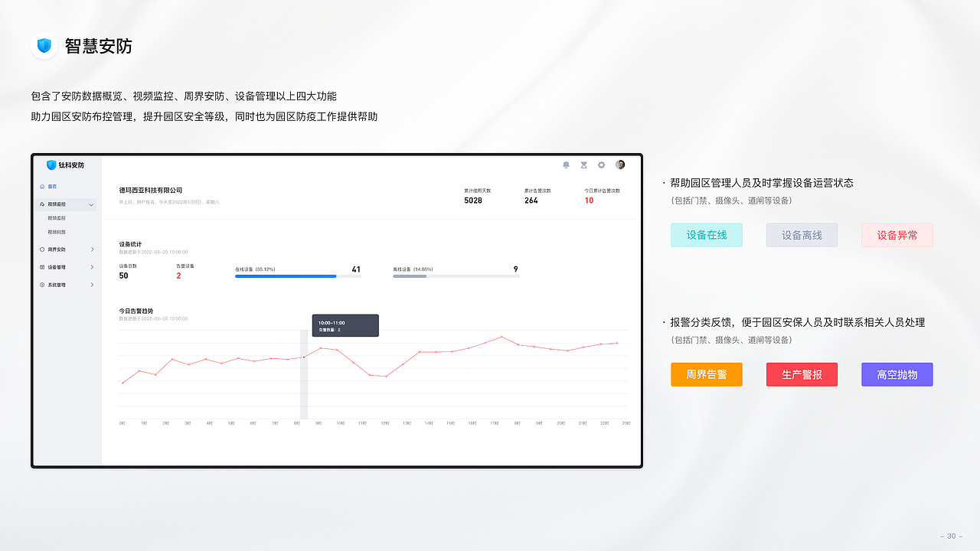Viewport: 980px width, 551px height.
Task: Click the 离线设备 (14.88%) label
Action: (x=413, y=269)
